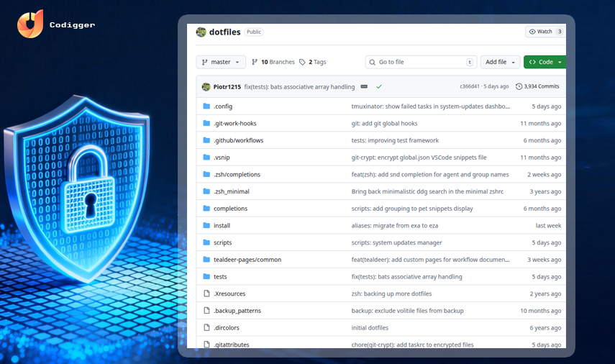
Task: Click the branch icon beside 10 Branches
Action: pyautogui.click(x=255, y=62)
